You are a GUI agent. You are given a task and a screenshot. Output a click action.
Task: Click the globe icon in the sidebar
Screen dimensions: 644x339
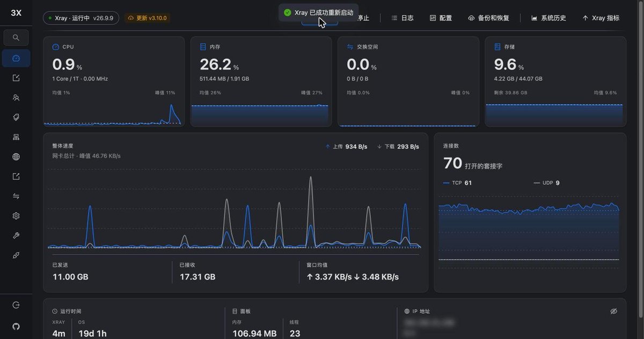(16, 157)
